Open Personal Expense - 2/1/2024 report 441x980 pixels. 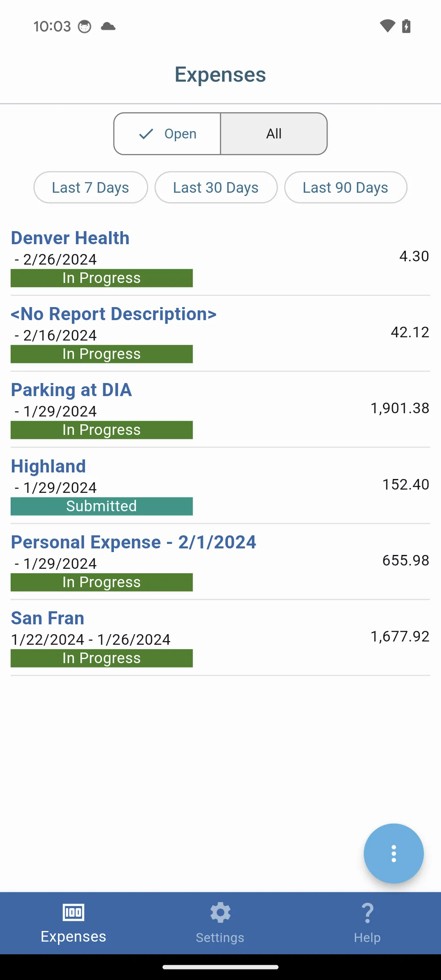tap(134, 542)
